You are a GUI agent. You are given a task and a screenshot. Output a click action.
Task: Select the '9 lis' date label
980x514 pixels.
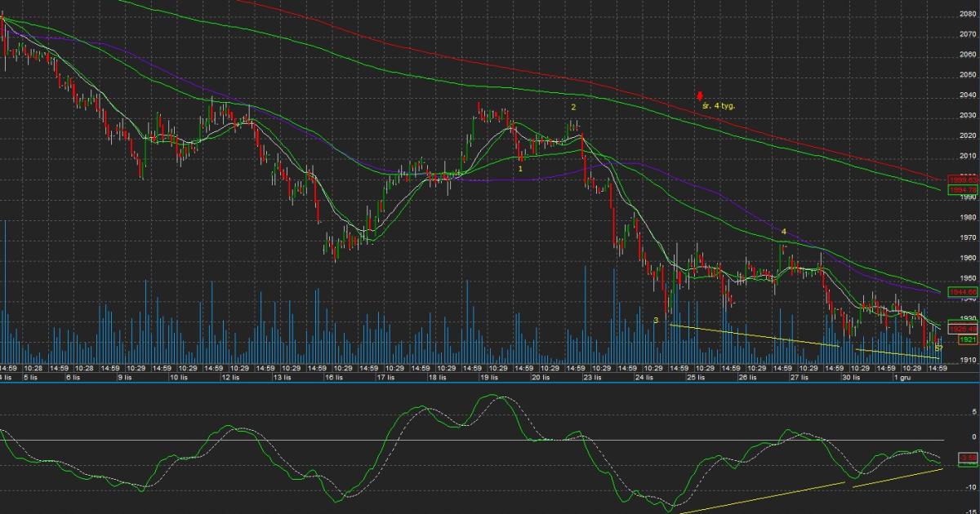124,378
